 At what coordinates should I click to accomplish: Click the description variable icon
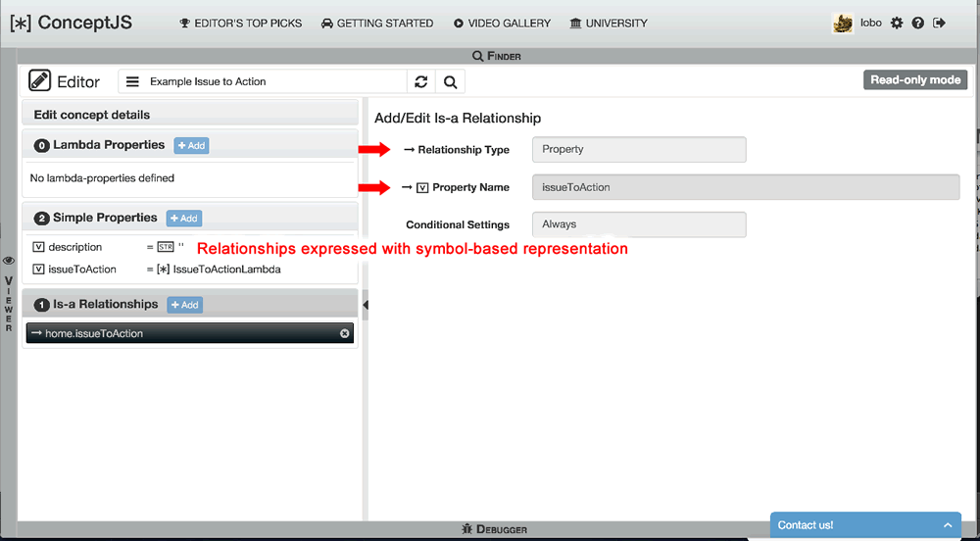[x=38, y=247]
